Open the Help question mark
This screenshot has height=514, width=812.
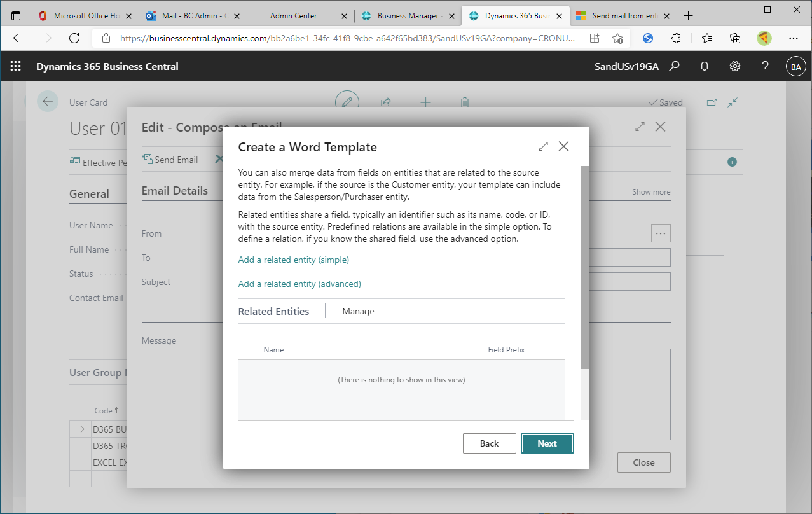click(x=766, y=66)
